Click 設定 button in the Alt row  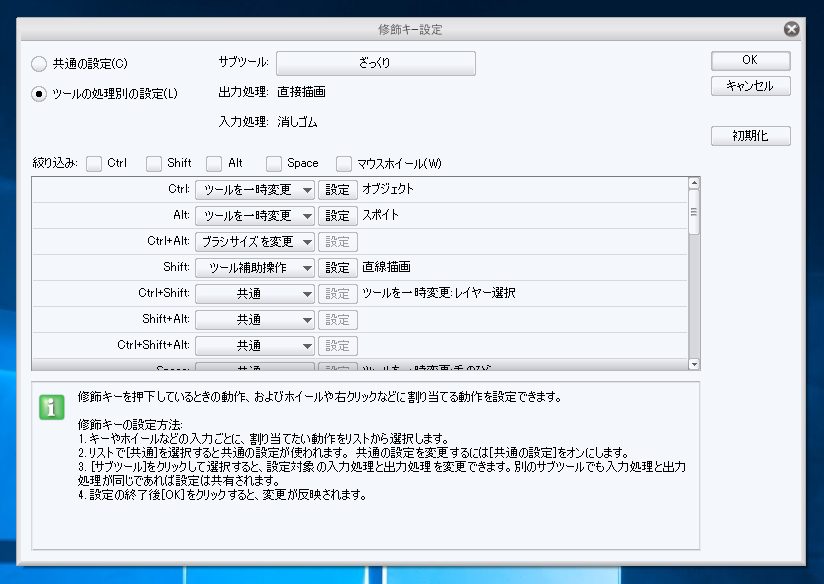pyautogui.click(x=338, y=216)
